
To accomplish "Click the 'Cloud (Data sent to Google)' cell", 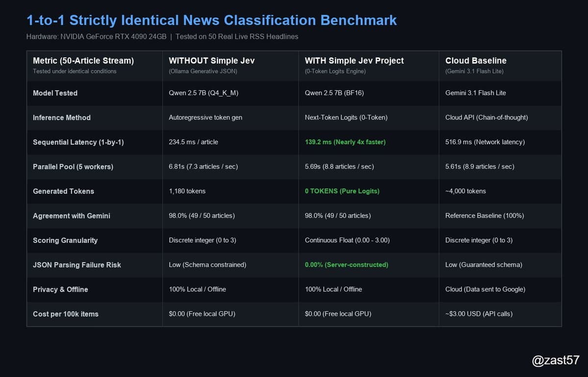I will click(485, 289).
